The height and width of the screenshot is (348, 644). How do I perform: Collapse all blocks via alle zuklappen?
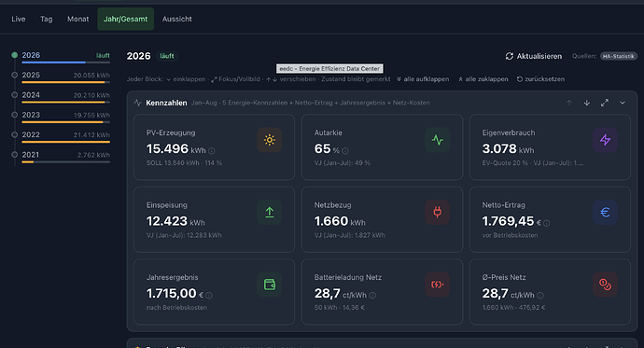coord(483,79)
